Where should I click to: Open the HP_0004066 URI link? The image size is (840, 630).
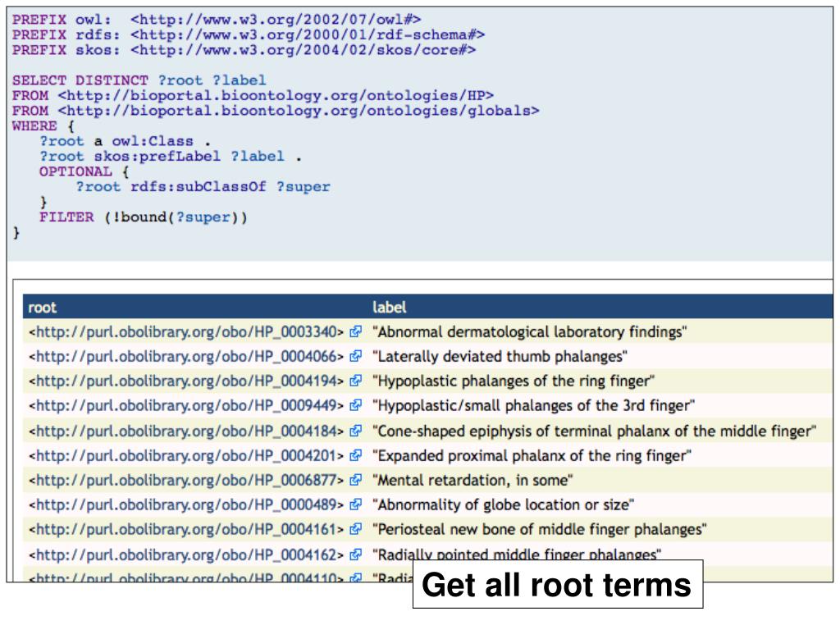point(186,357)
